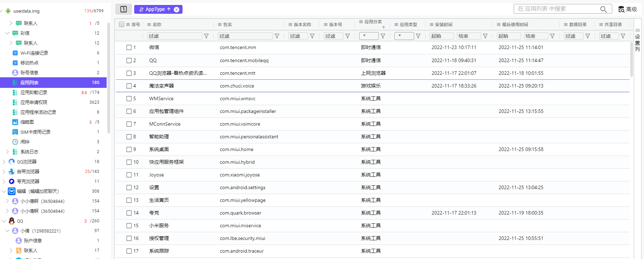Collapse the 彩信 tree node
644x259 pixels.
[x=7, y=33]
